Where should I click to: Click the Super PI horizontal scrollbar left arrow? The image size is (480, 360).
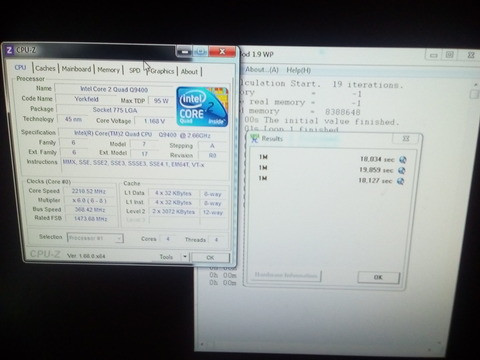click(202, 343)
